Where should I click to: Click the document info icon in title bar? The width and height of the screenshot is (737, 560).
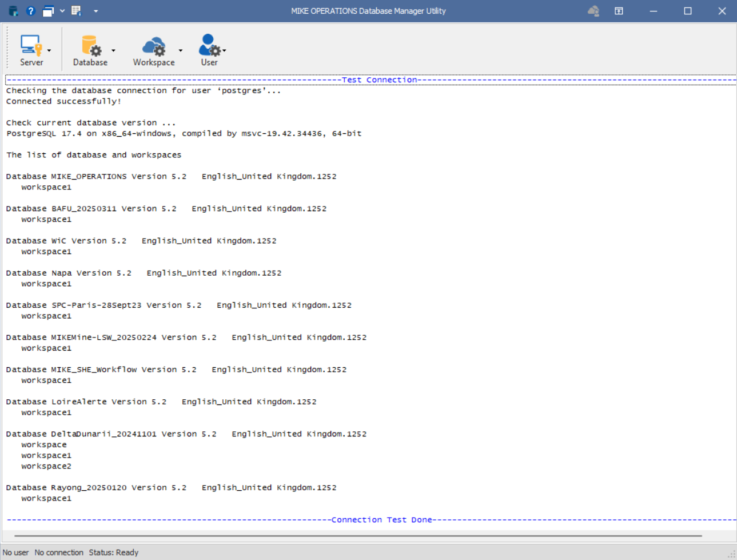pyautogui.click(x=77, y=11)
